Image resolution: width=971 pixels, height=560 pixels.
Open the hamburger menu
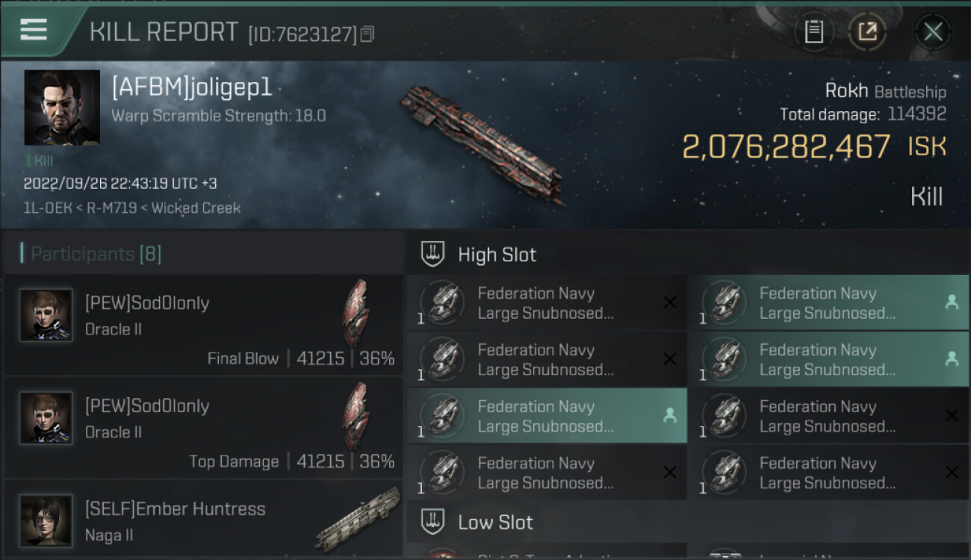[34, 30]
